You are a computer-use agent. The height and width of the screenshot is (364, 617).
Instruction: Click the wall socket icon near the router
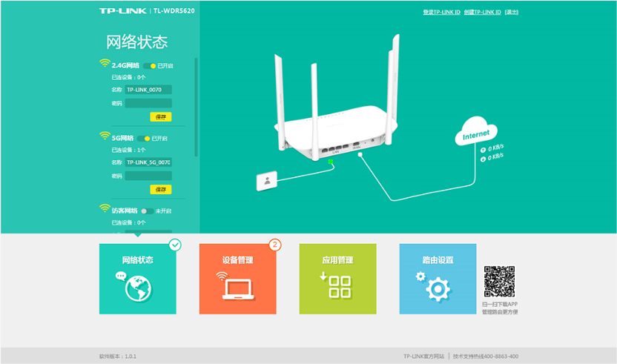click(x=266, y=181)
